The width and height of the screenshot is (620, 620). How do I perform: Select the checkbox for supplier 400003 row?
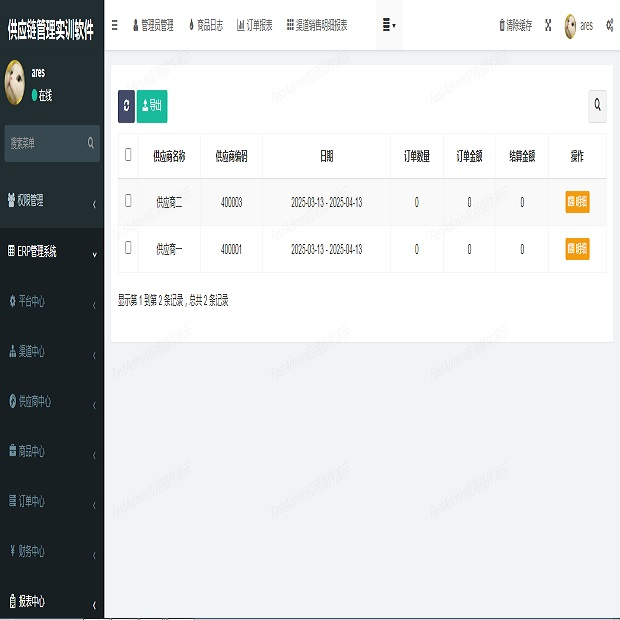point(128,201)
